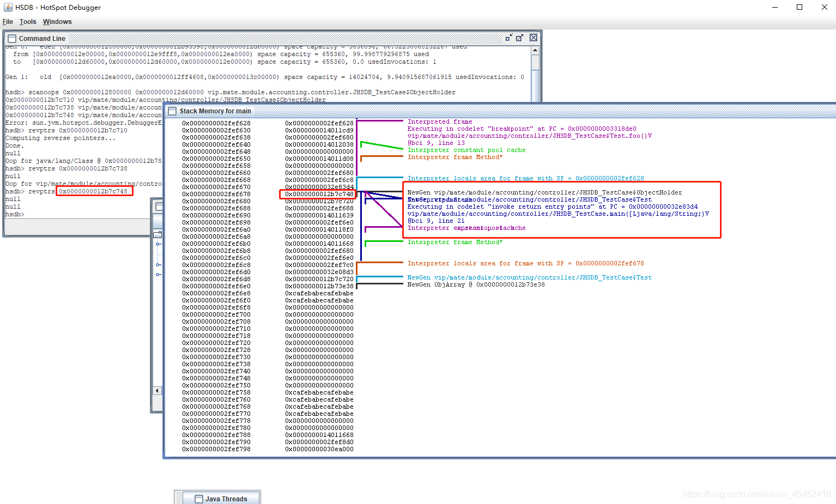The height and width of the screenshot is (504, 836).
Task: Select the 'revptrs 0x0000000012b7c710' command
Action: point(78,131)
